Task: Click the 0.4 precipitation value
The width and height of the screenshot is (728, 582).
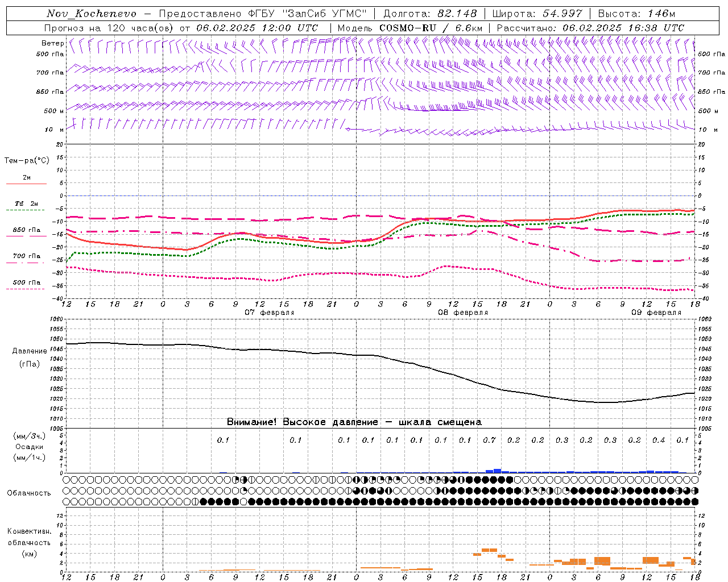Action: (x=659, y=440)
